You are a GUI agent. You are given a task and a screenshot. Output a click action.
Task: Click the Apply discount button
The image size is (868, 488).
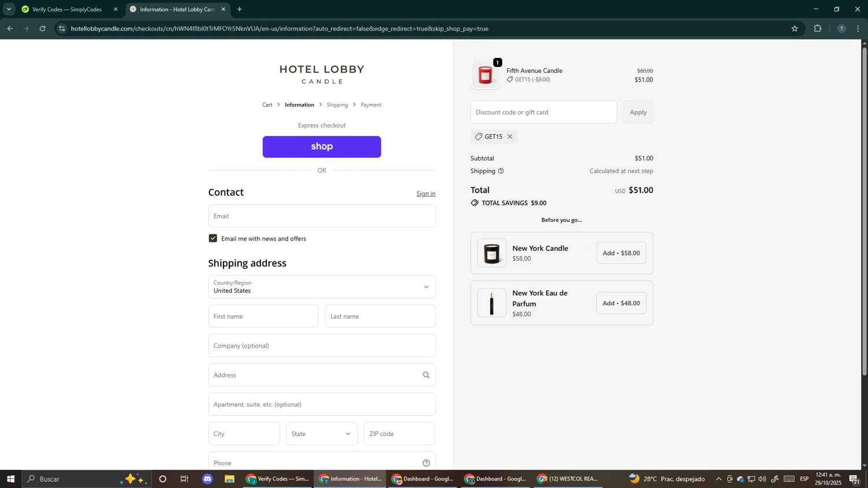[638, 112]
